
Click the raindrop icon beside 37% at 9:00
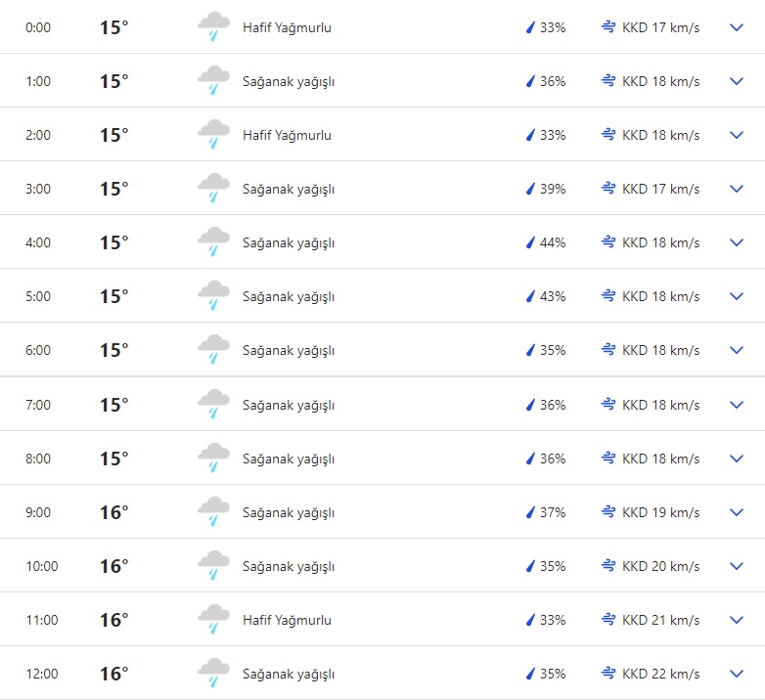pyautogui.click(x=530, y=512)
